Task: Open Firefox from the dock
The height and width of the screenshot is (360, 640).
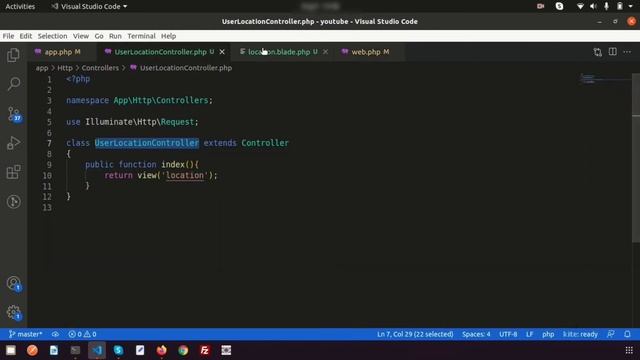Action: [x=162, y=350]
